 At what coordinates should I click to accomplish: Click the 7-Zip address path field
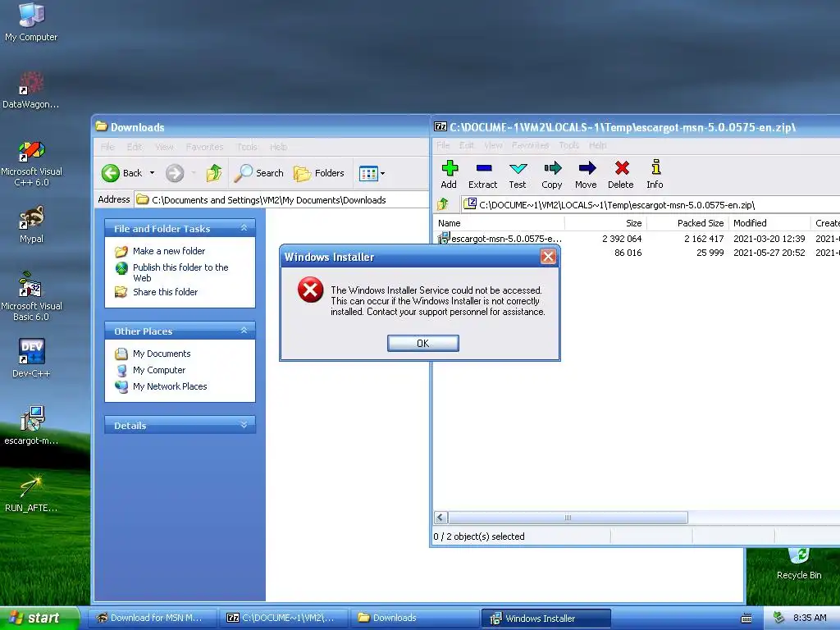pos(651,204)
